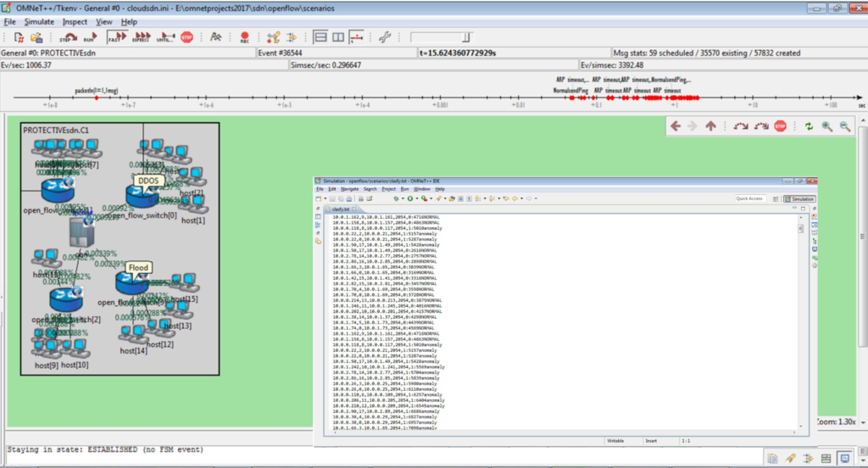
Task: Open the Project menu in OMNeT++ IDE
Action: [x=387, y=188]
